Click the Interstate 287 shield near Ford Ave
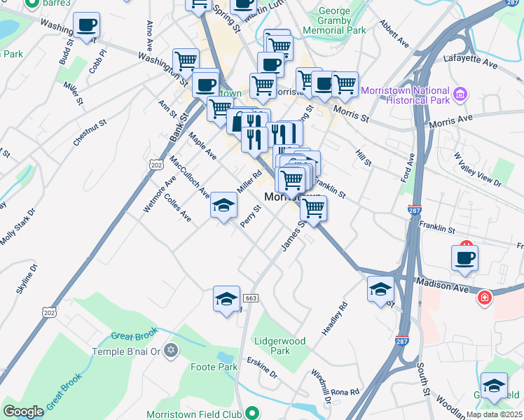This screenshot has width=524, height=420. 415,210
